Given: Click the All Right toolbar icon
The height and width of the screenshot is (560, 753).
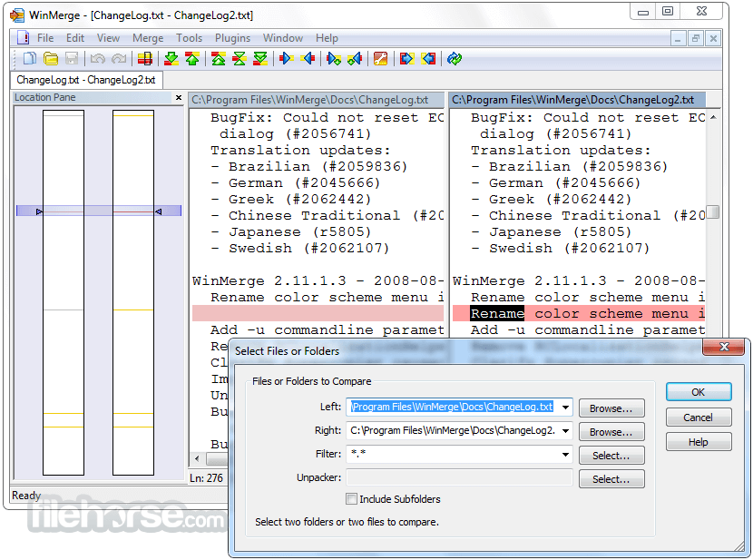Looking at the screenshot, I should point(406,59).
